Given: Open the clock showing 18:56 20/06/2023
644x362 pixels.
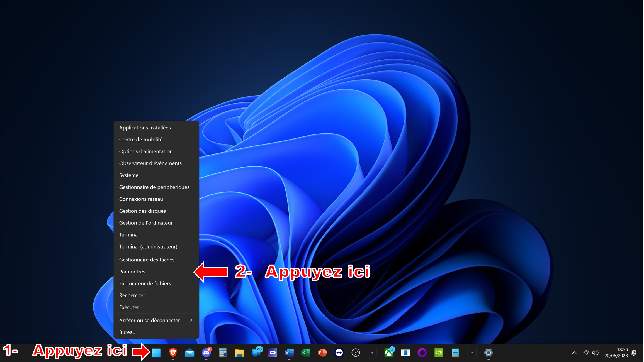Looking at the screenshot, I should [616, 353].
